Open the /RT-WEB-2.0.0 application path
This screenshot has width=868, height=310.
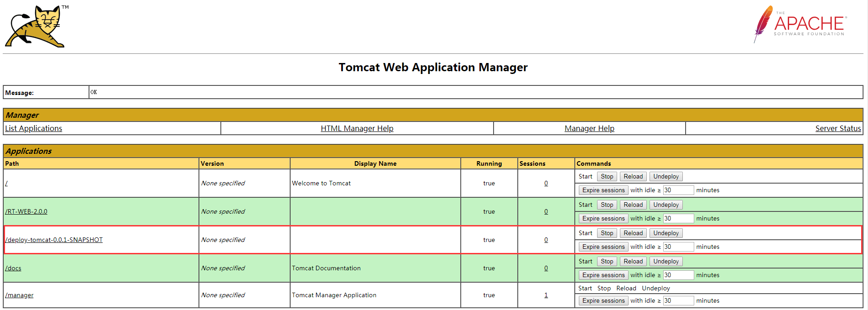pyautogui.click(x=26, y=211)
